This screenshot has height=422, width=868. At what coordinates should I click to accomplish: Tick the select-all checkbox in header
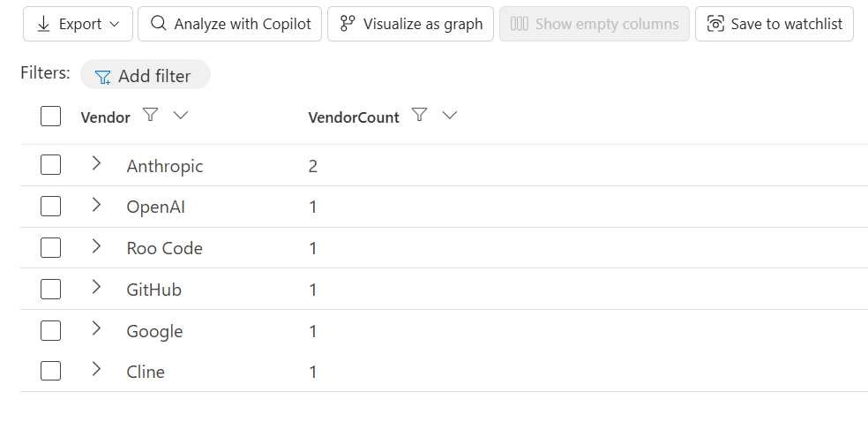tap(50, 117)
